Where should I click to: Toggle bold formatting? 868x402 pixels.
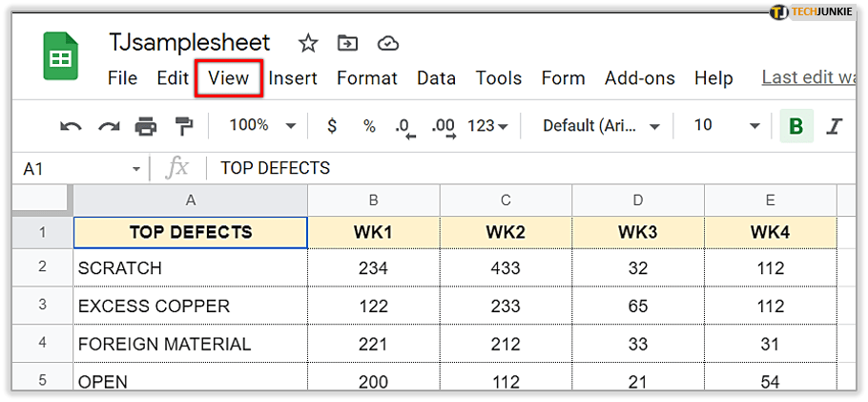pyautogui.click(x=796, y=126)
